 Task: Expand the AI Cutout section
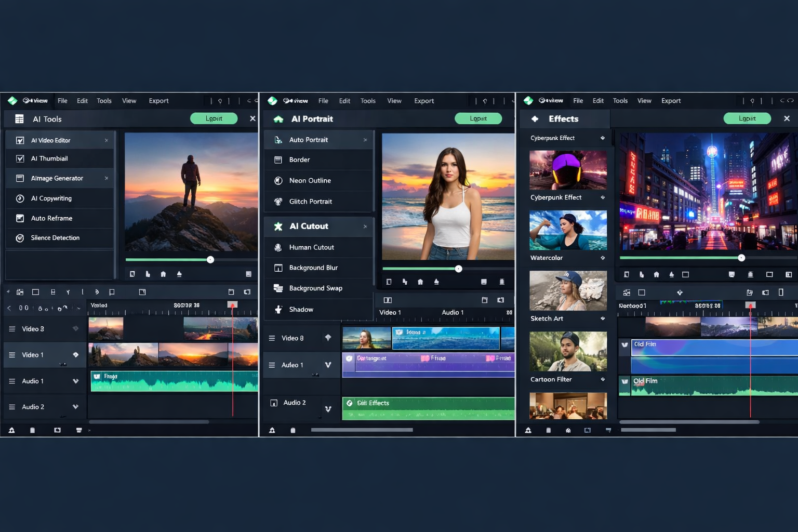coord(365,226)
